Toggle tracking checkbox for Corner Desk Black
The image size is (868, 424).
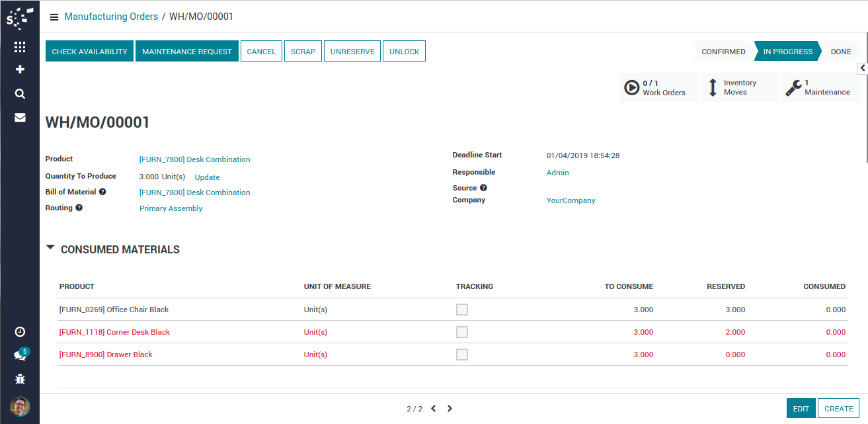tap(462, 332)
